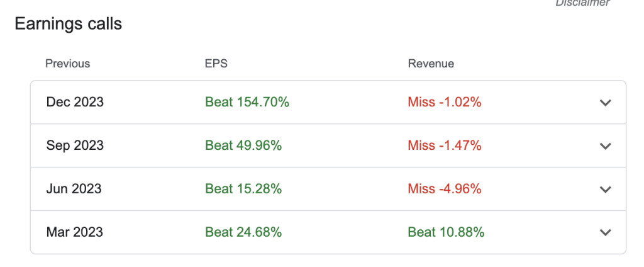Select the Beat 15.28% EPS value
644x267 pixels.
[243, 188]
